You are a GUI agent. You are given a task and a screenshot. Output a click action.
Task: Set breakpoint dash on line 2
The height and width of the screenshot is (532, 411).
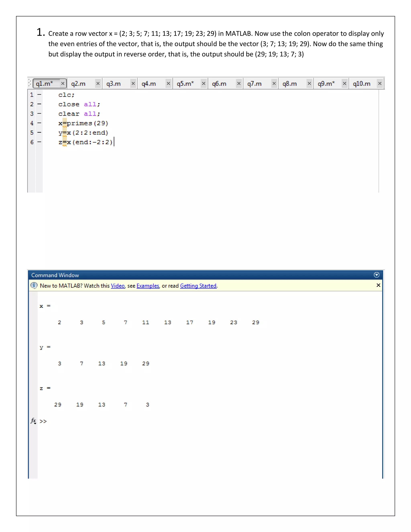39,104
